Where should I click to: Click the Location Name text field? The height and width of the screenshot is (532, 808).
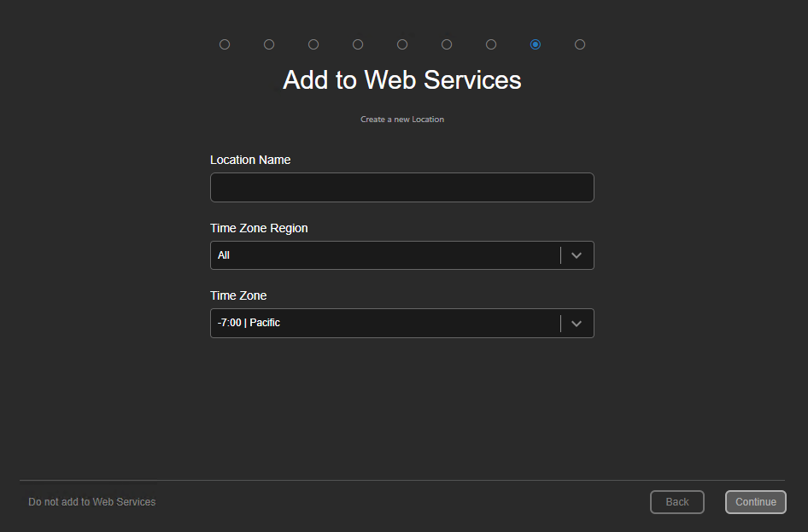(402, 188)
